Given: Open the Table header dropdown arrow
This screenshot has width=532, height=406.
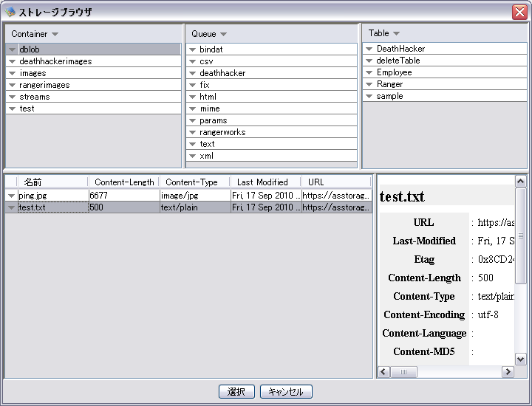Looking at the screenshot, I should click(396, 33).
